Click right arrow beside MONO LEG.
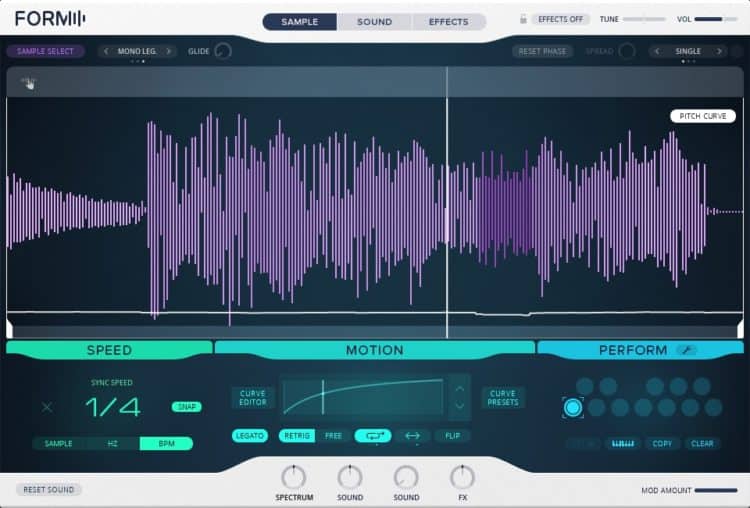Viewport: 750px width, 508px height. [168, 51]
